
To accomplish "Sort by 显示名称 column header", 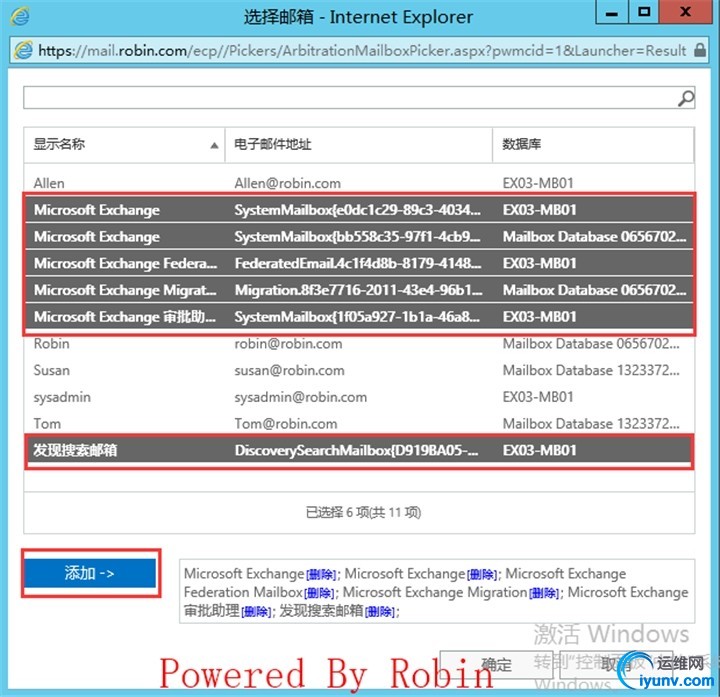I will click(124, 145).
